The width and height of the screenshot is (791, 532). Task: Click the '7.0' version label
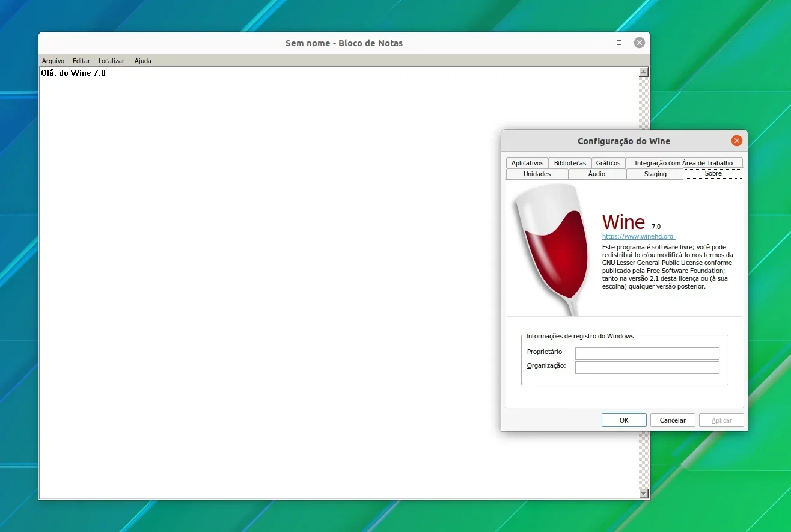tap(656, 227)
